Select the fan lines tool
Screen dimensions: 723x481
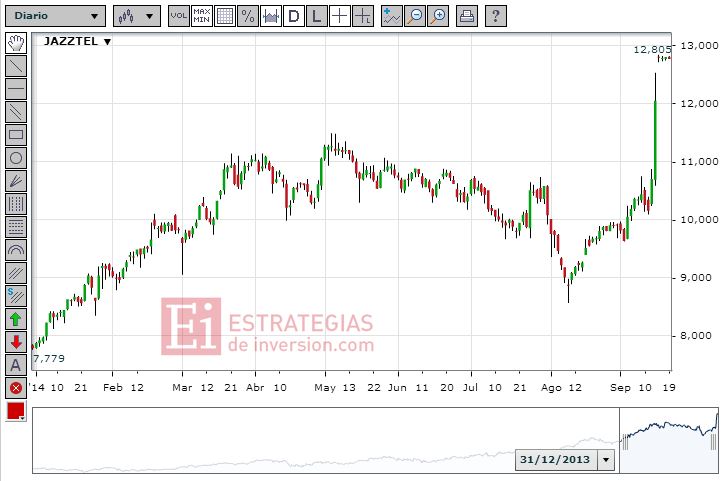(16, 181)
